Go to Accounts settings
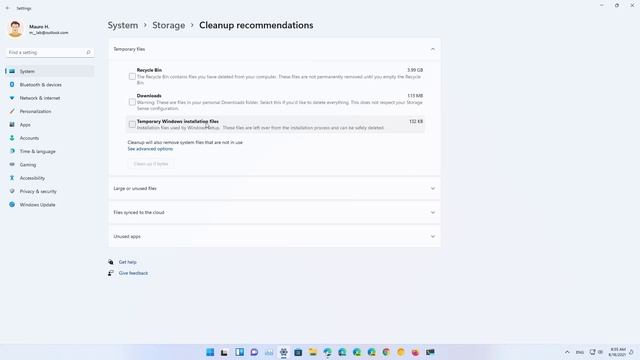The image size is (640, 360). pos(29,138)
